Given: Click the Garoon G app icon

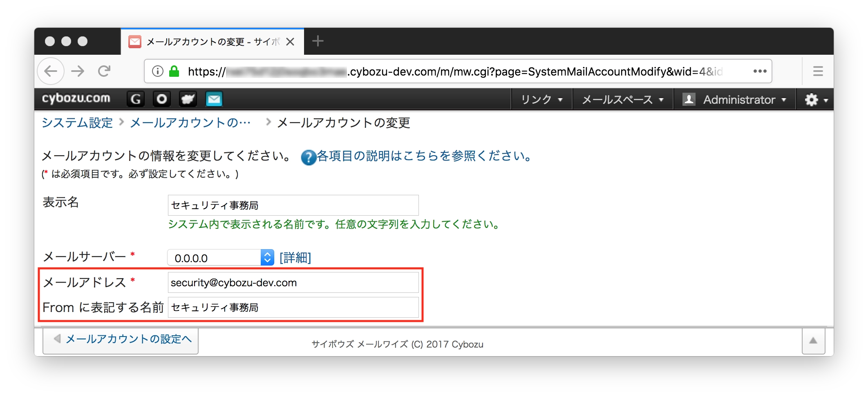Looking at the screenshot, I should [x=136, y=99].
